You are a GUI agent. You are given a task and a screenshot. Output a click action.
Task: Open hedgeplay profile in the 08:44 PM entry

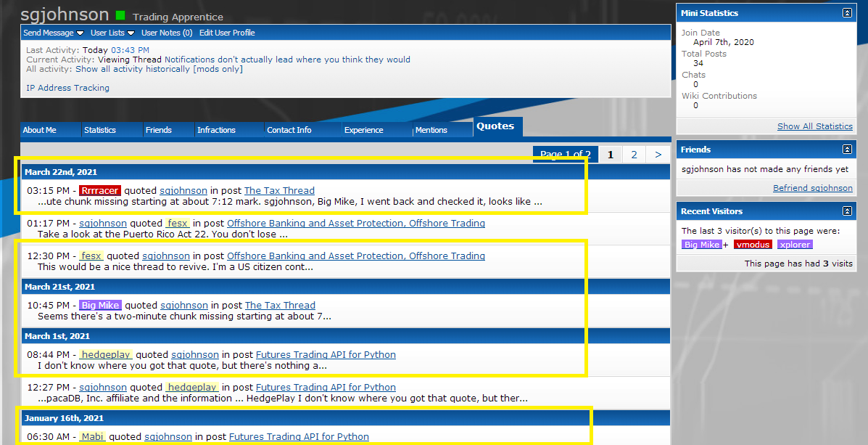[106, 355]
